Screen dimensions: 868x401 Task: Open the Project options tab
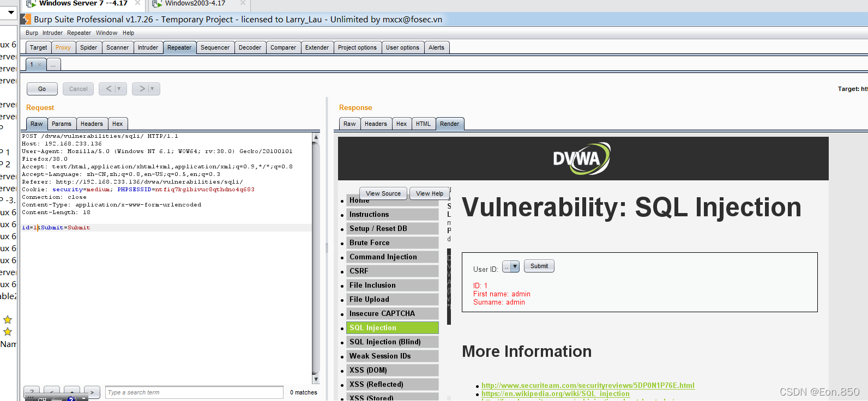pos(357,47)
